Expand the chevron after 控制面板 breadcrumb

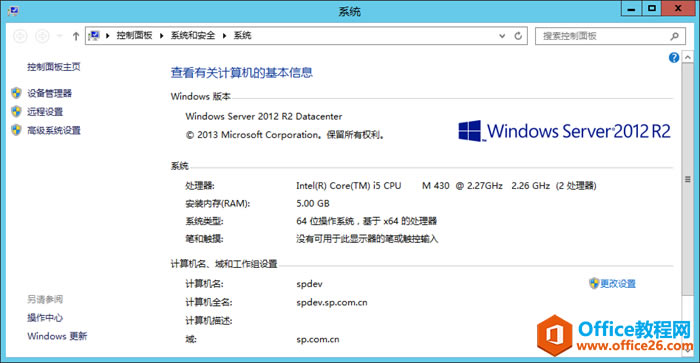click(x=161, y=36)
